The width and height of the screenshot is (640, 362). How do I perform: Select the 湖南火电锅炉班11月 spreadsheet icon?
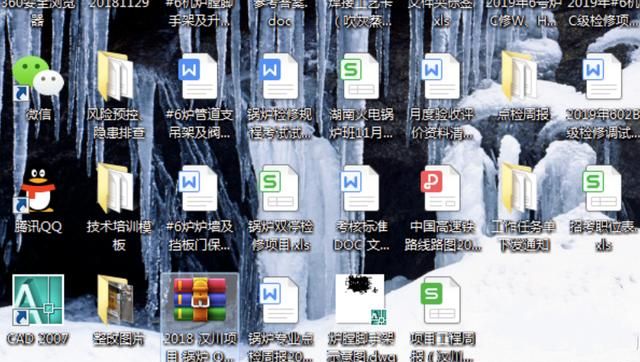coord(360,77)
